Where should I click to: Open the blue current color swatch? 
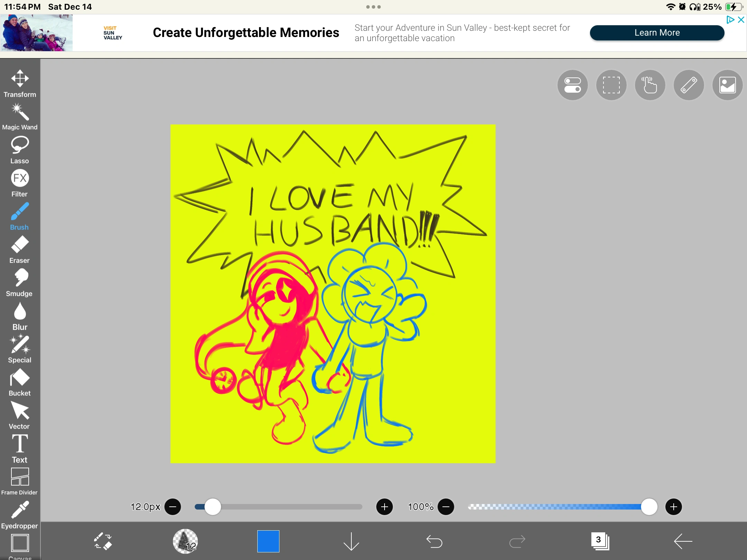click(x=268, y=541)
